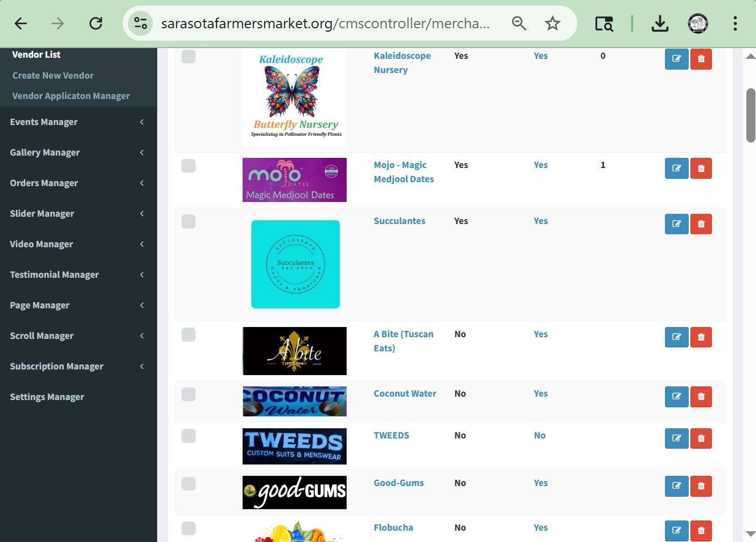Check the Mojo - Magic Medjool Dates checkbox
756x542 pixels.
pos(188,166)
